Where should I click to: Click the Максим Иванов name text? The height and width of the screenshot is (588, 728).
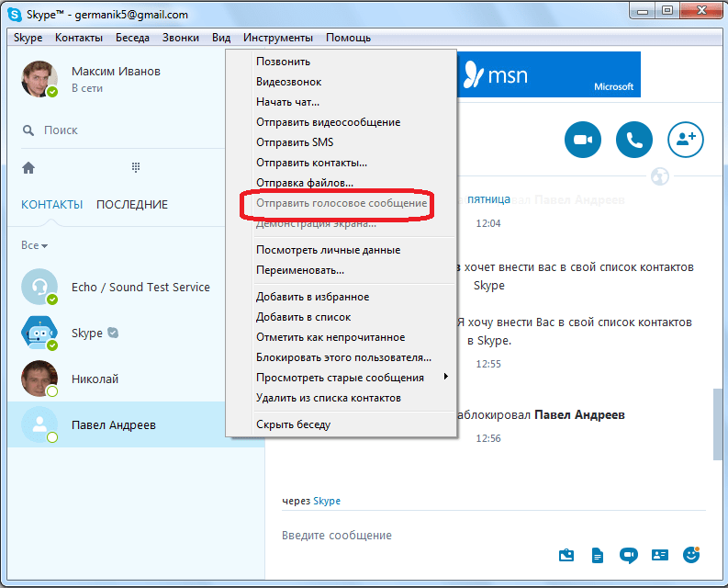116,71
